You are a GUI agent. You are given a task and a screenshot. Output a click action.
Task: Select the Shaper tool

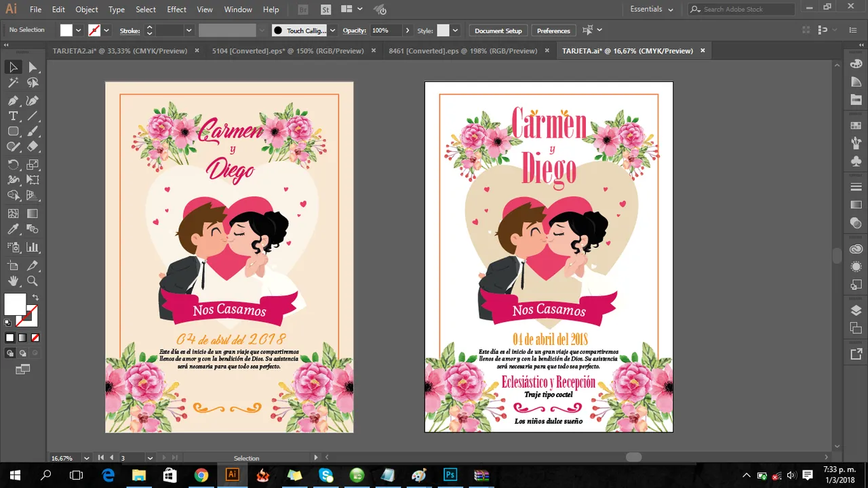13,146
